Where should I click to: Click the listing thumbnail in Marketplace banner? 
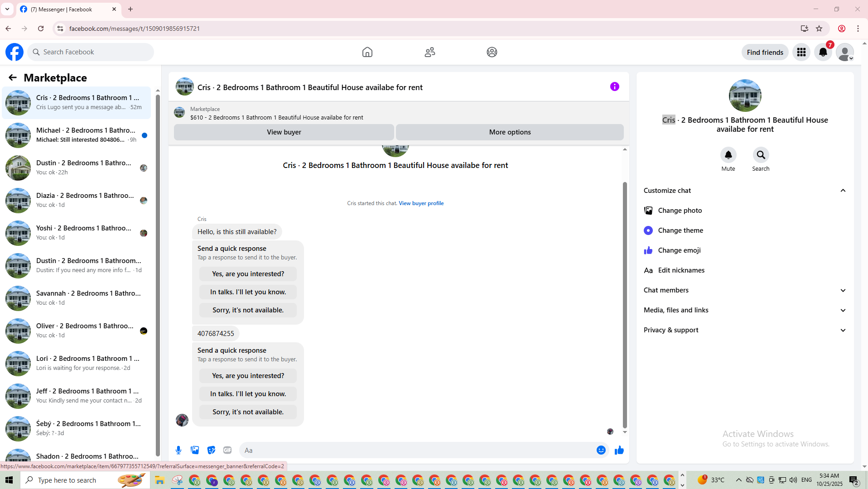tap(179, 112)
